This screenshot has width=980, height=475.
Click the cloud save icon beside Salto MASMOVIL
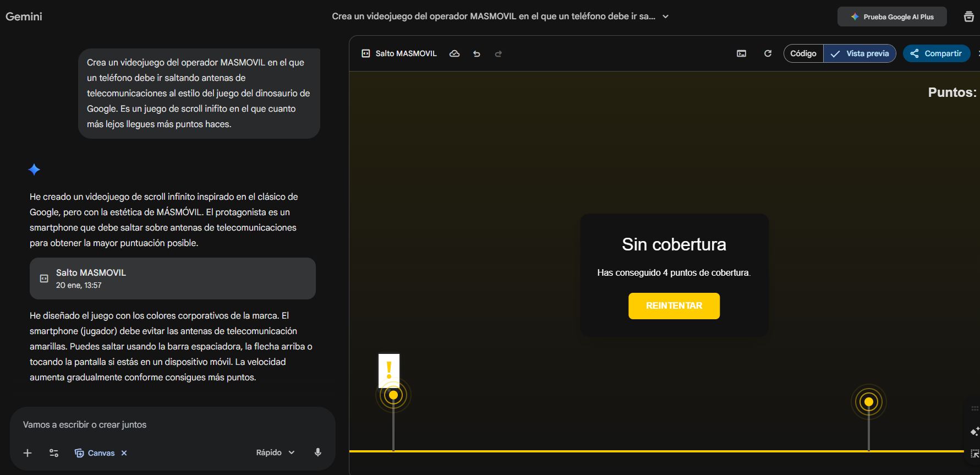[x=455, y=53]
